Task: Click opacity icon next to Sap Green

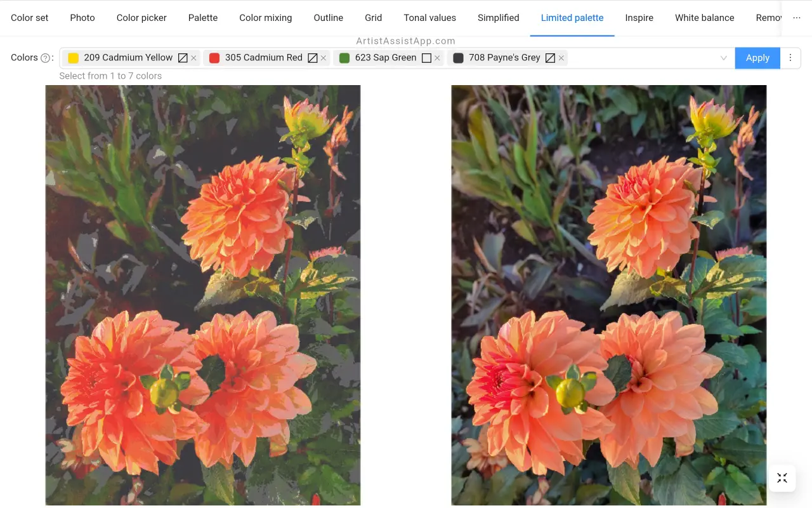Action: (426, 58)
